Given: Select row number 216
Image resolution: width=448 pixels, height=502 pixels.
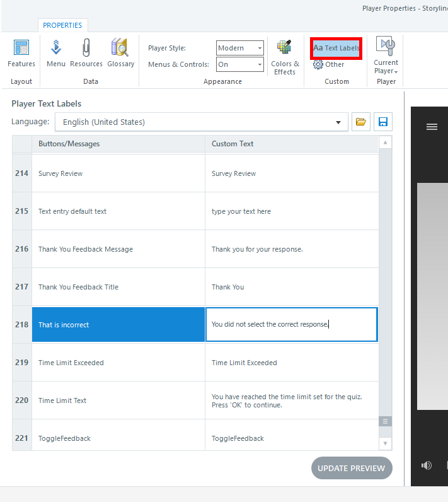Looking at the screenshot, I should point(22,249).
